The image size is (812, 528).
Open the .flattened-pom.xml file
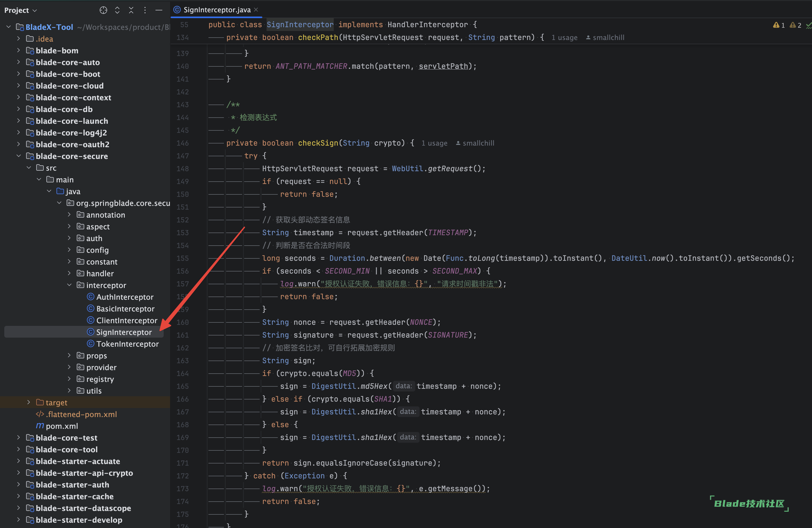point(81,414)
